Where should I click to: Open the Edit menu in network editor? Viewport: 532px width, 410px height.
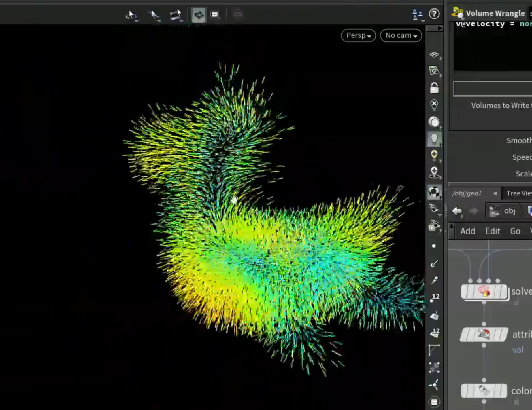[x=493, y=231]
